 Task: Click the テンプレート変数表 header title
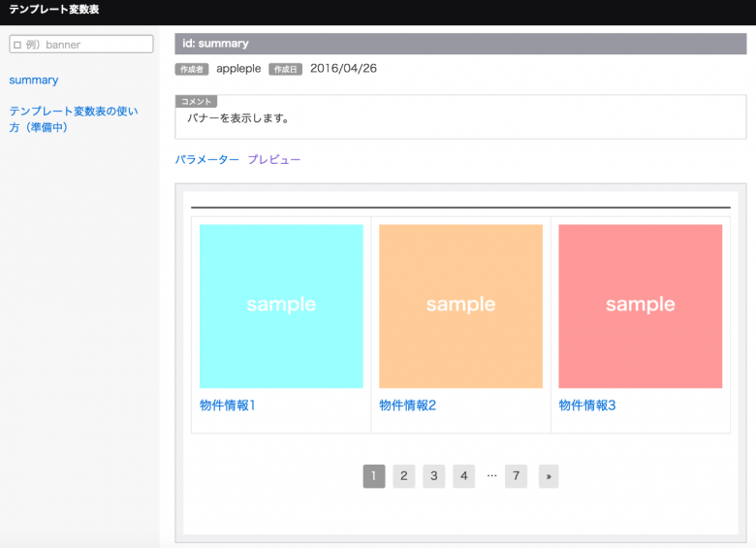point(54,10)
